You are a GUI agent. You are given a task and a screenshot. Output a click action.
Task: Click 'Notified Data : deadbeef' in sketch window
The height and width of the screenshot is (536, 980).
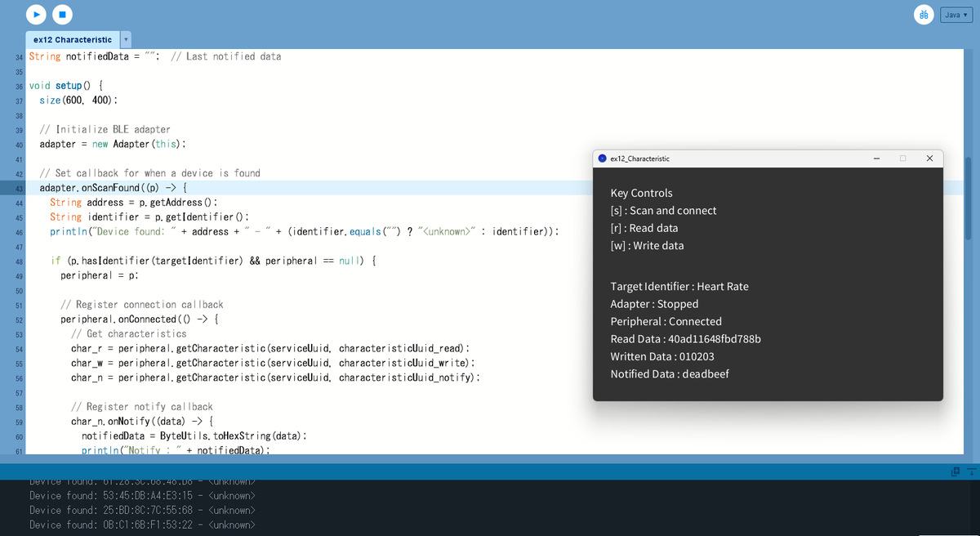click(x=670, y=373)
